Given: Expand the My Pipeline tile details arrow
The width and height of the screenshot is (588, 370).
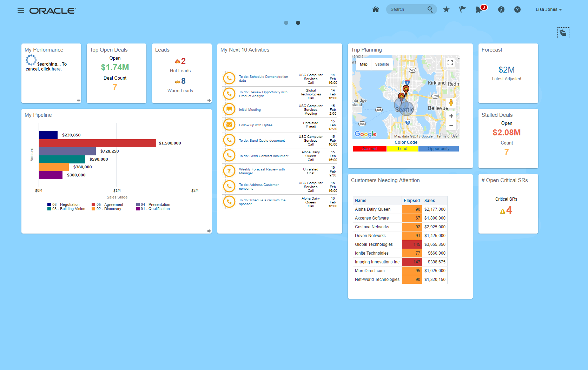Looking at the screenshot, I should (209, 231).
